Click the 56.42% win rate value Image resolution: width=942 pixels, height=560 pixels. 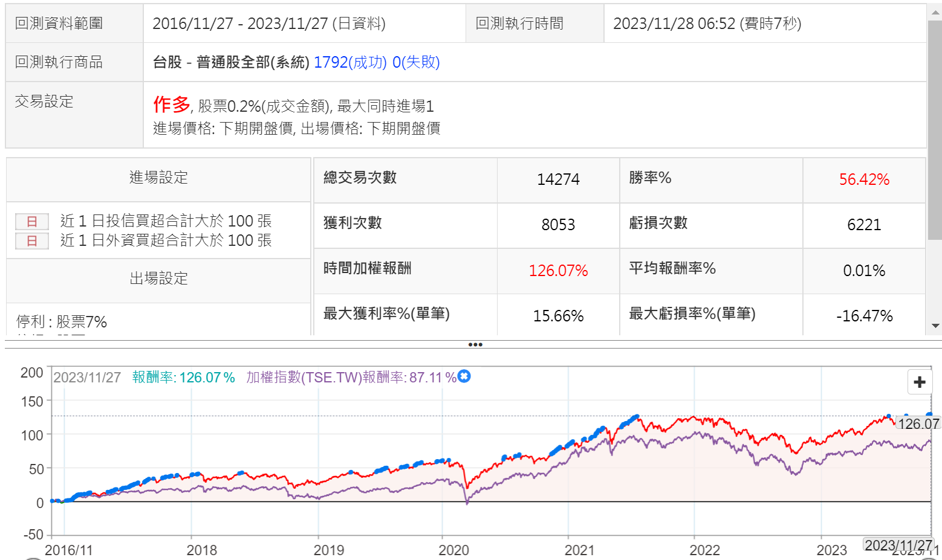tap(863, 179)
